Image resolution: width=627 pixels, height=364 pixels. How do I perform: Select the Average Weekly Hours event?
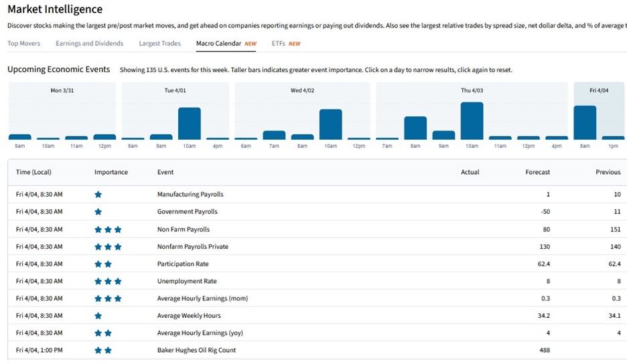click(189, 315)
